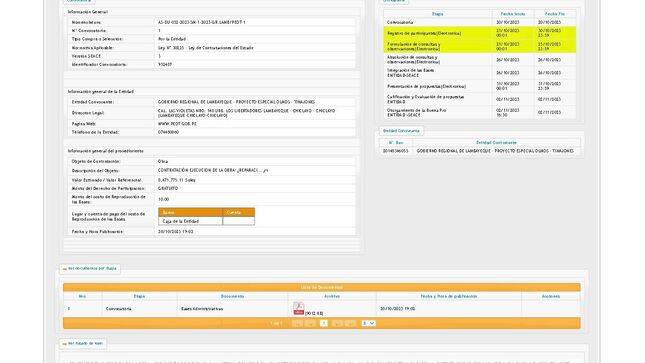
Task: Expand Ver listado de ítem section
Action: (83, 344)
